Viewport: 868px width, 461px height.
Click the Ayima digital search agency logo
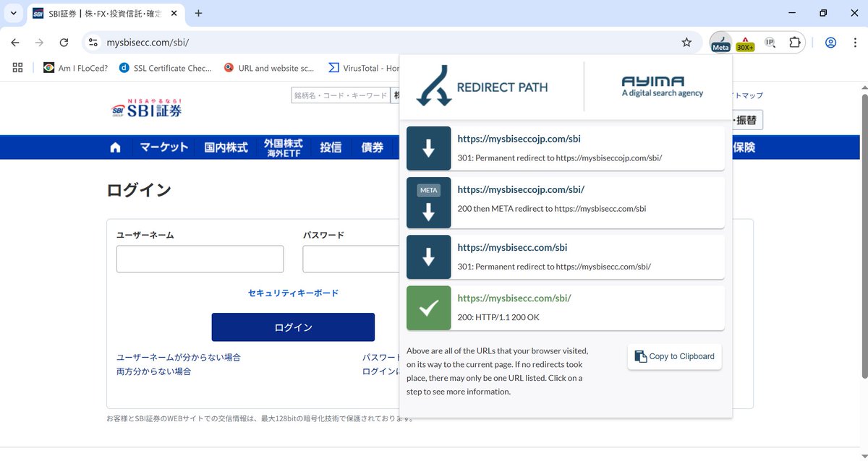pos(662,86)
